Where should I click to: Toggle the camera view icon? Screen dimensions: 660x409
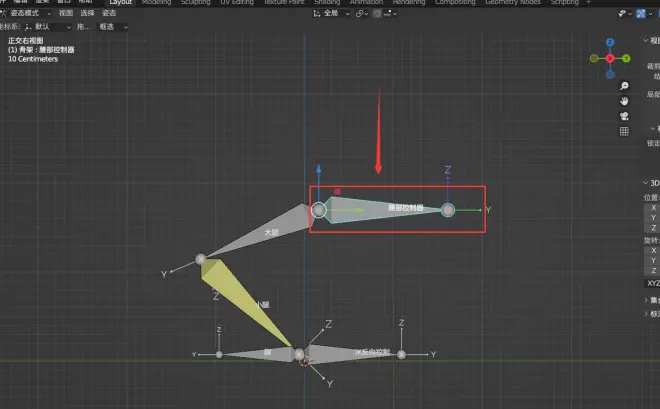tap(624, 116)
